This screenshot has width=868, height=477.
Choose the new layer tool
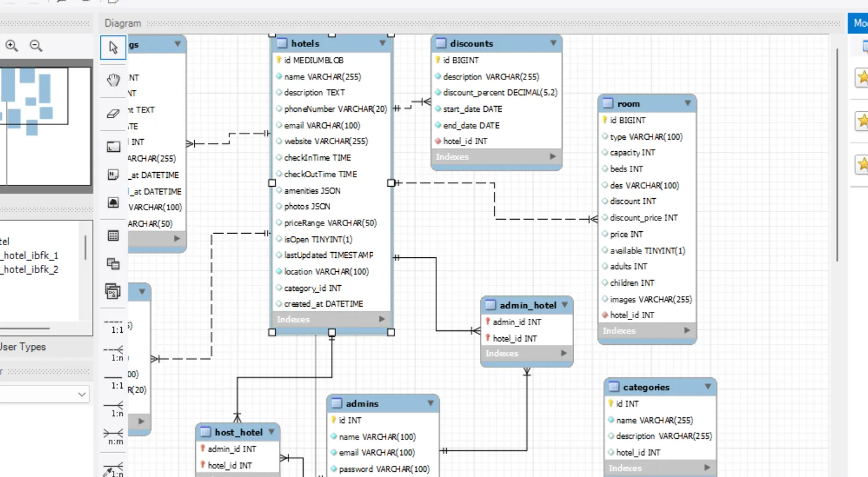tap(113, 147)
